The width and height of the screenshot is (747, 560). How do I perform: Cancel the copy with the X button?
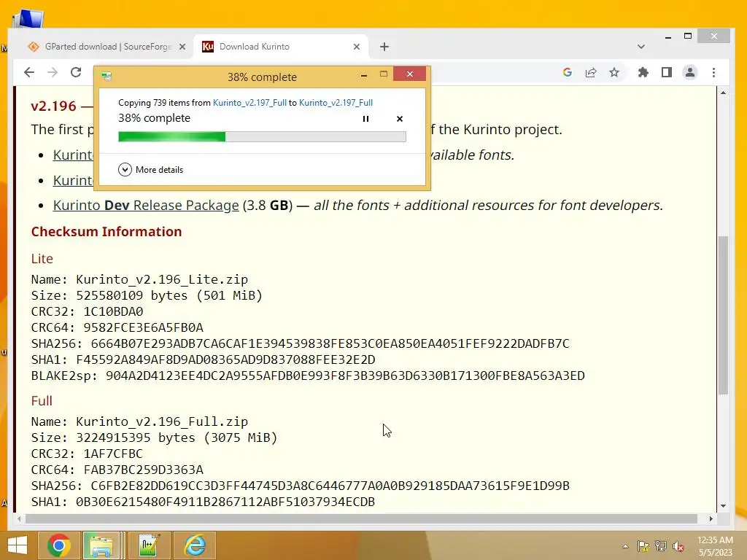(x=400, y=119)
